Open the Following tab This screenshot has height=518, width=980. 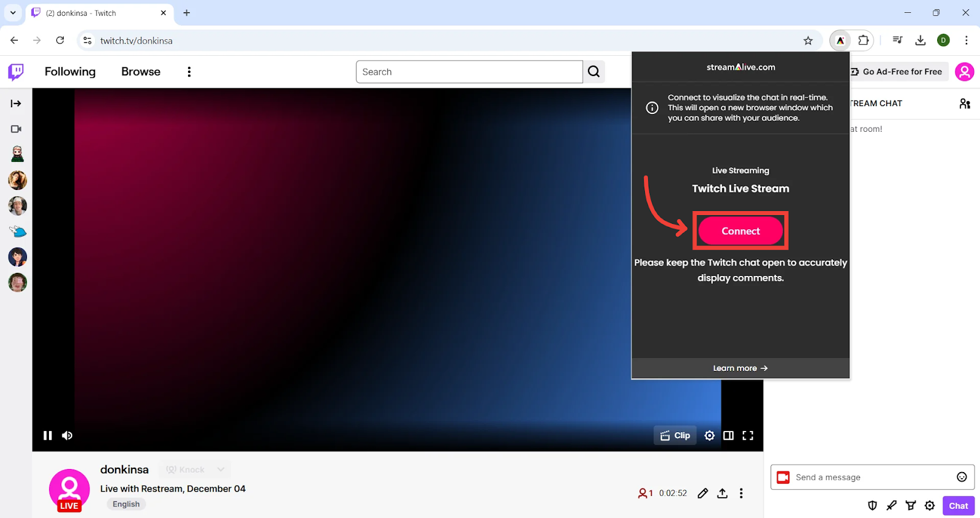point(70,72)
